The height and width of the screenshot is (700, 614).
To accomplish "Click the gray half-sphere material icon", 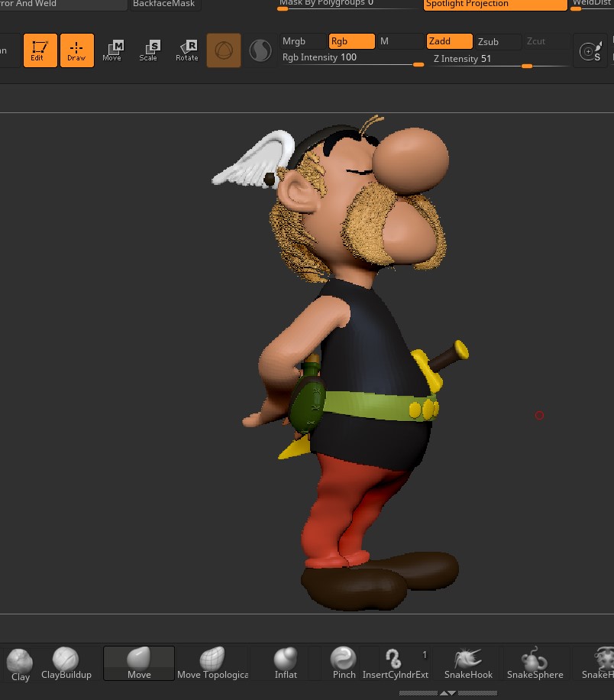I will tap(260, 50).
